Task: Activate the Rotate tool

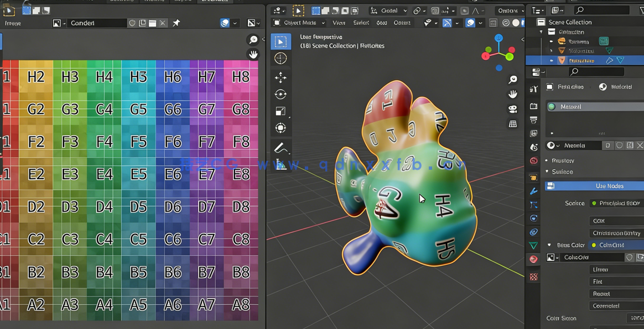Action: 281,94
